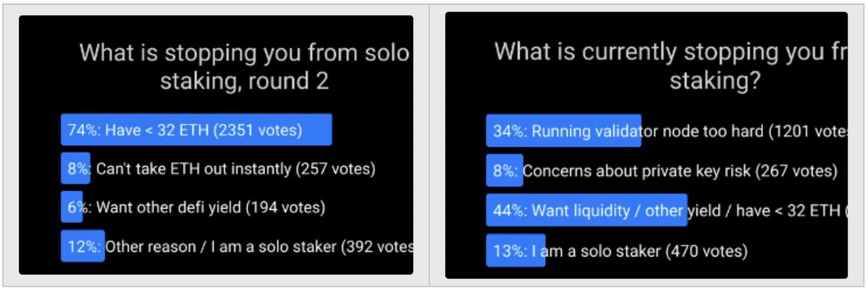Viewport: 868px width, 290px height.
Task: Click the 12% blue result bar
Action: (x=83, y=246)
